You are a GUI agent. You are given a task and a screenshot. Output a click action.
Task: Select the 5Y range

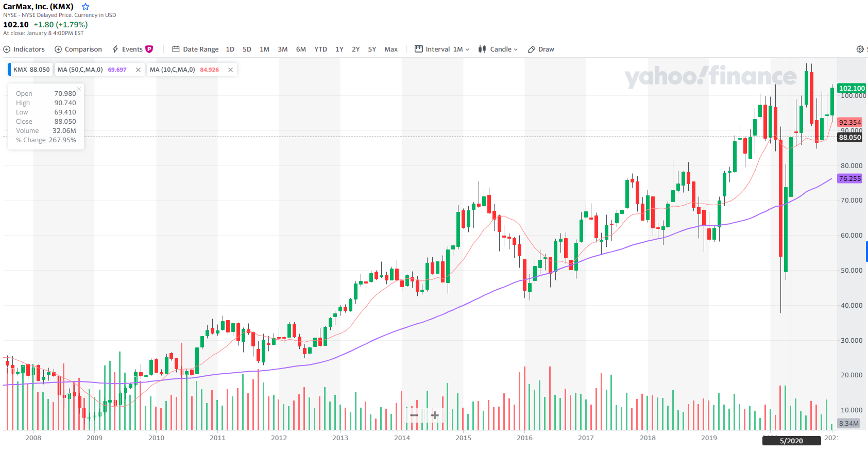point(372,49)
